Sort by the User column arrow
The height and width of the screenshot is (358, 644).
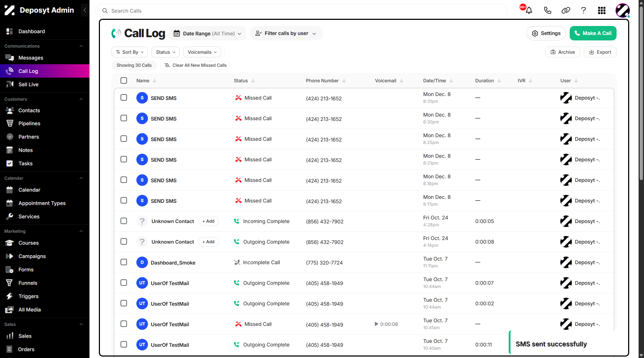tap(576, 81)
